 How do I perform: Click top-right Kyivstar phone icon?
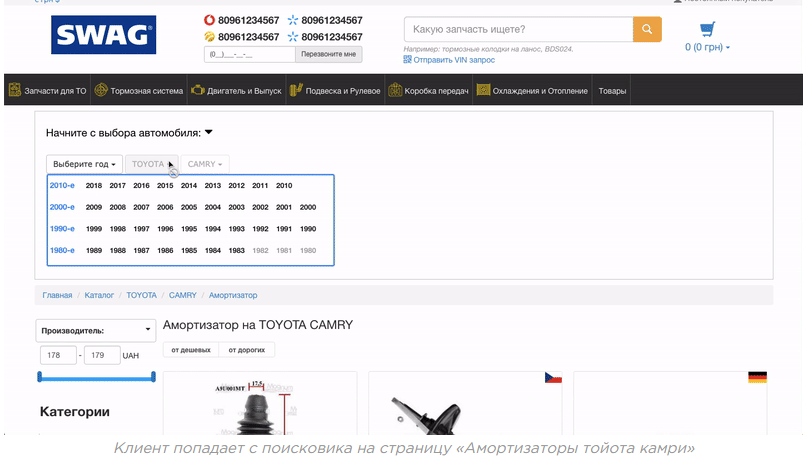point(292,20)
